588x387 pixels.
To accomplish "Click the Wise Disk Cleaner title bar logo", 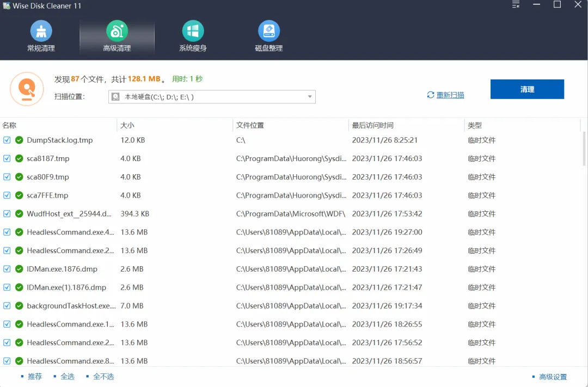I will point(6,6).
